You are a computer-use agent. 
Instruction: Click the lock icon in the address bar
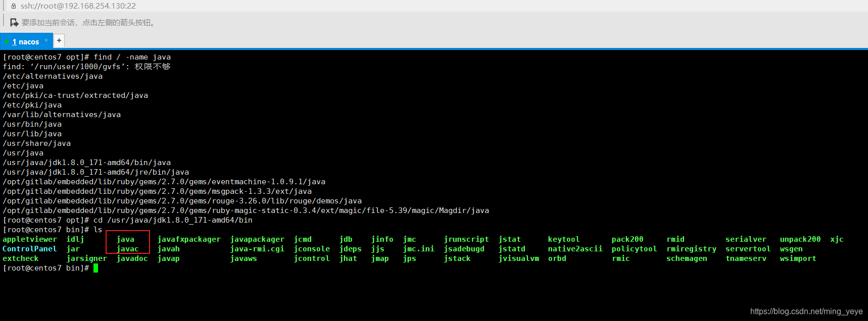(14, 6)
